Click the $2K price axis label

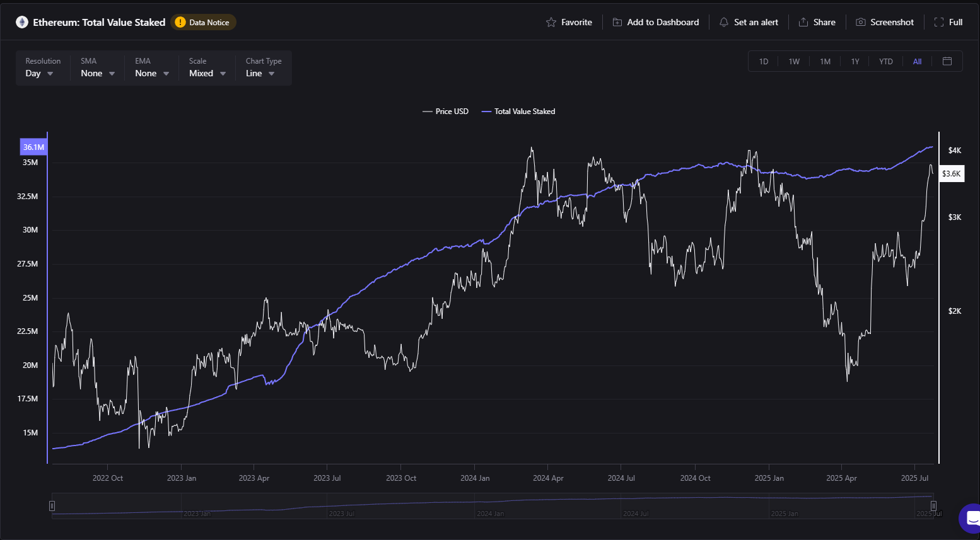pos(955,311)
